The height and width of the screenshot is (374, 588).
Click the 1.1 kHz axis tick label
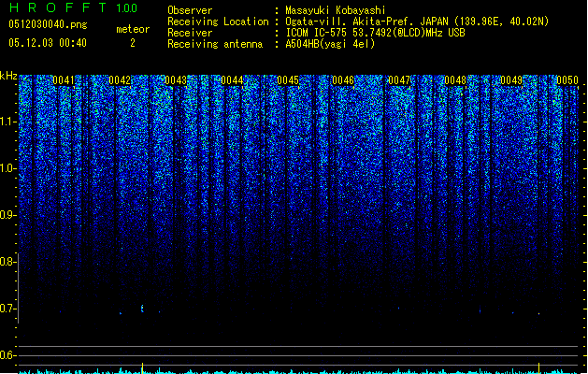[8, 122]
